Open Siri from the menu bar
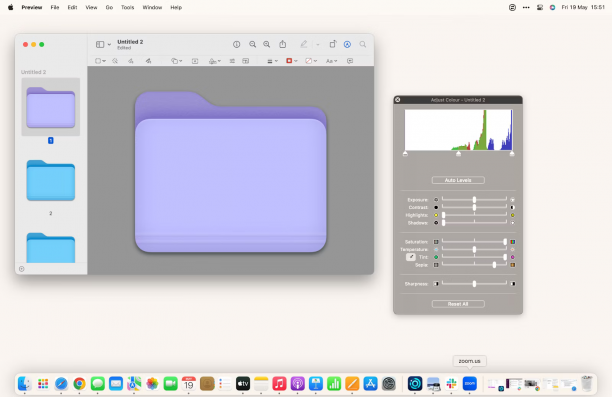Image resolution: width=612 pixels, height=397 pixels. 552,7
